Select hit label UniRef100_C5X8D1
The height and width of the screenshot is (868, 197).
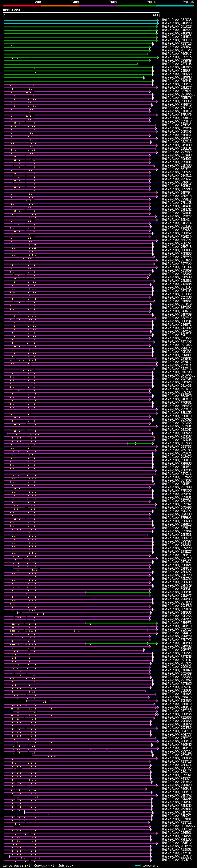(176, 497)
